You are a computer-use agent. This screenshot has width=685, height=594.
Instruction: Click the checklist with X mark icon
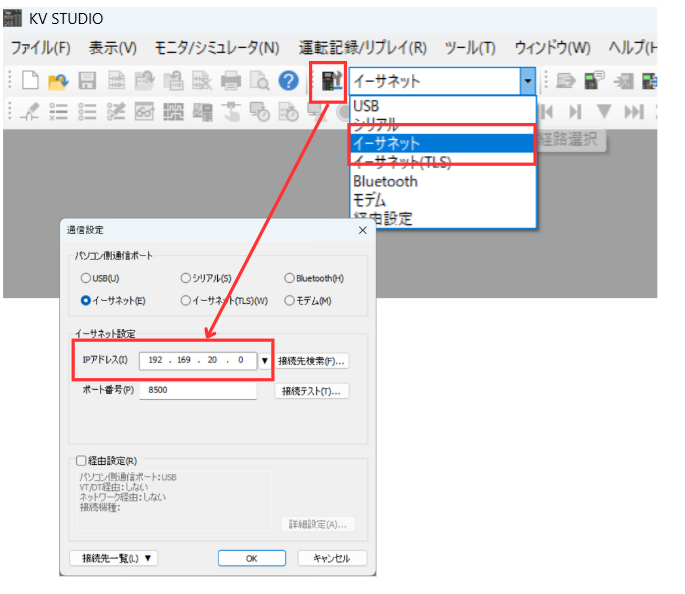[x=58, y=112]
